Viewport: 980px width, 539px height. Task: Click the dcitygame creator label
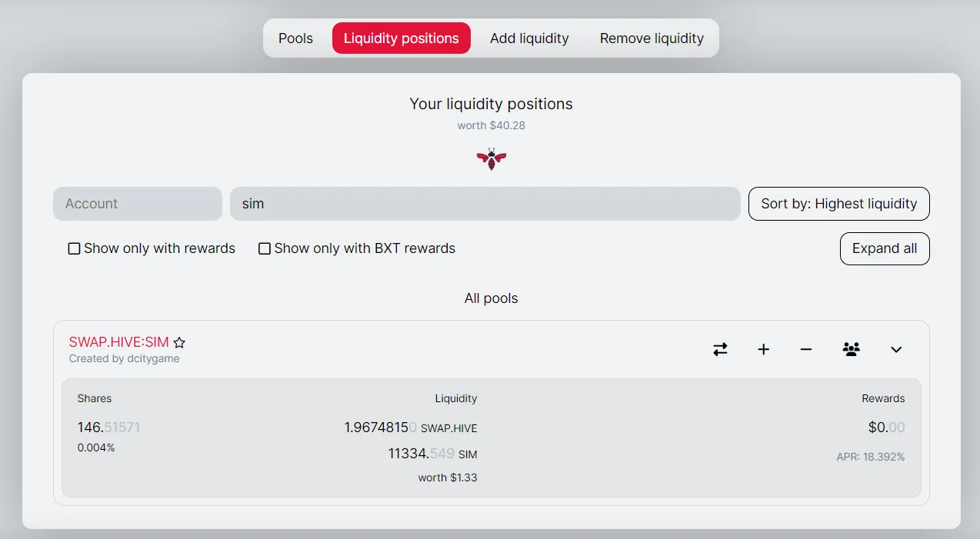pos(124,358)
